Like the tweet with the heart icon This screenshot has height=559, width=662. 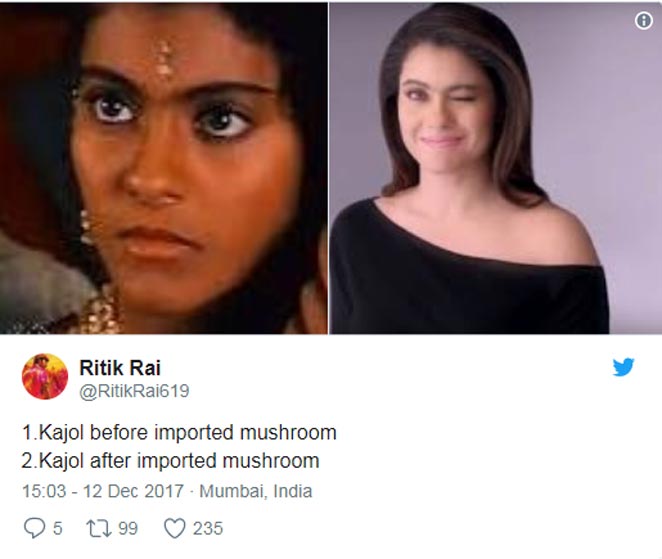(174, 528)
